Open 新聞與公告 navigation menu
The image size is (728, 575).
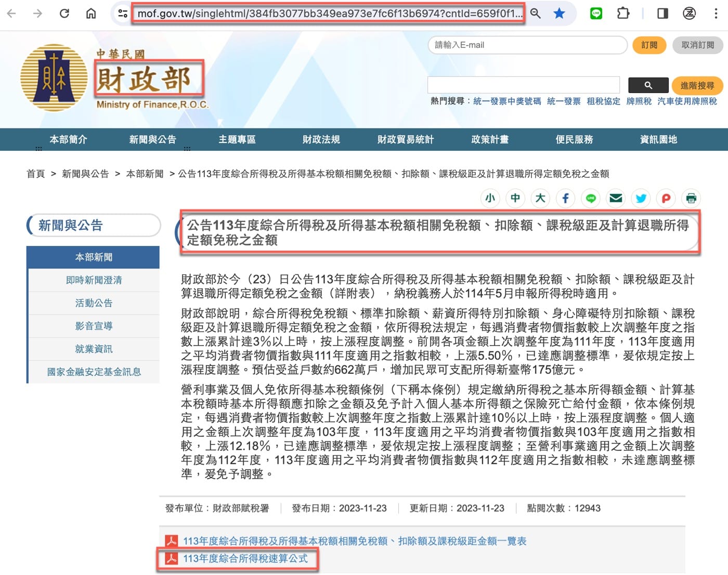pyautogui.click(x=153, y=139)
